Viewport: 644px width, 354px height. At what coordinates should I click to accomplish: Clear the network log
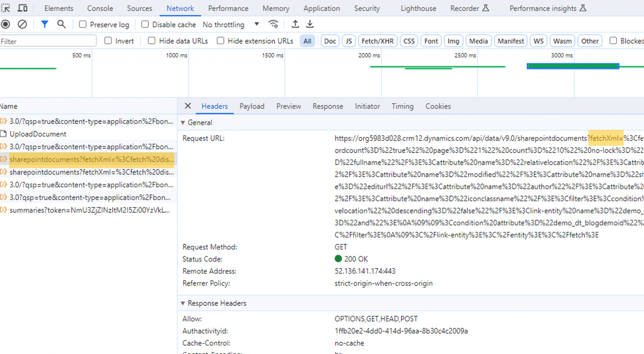[x=22, y=24]
